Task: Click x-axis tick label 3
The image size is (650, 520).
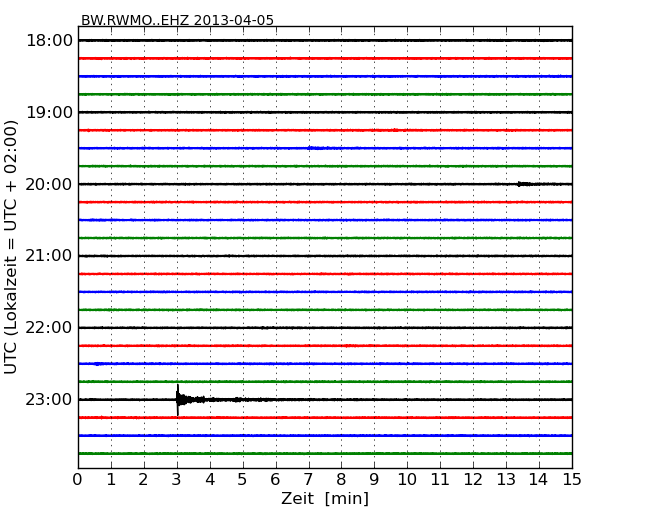Action: [x=177, y=479]
